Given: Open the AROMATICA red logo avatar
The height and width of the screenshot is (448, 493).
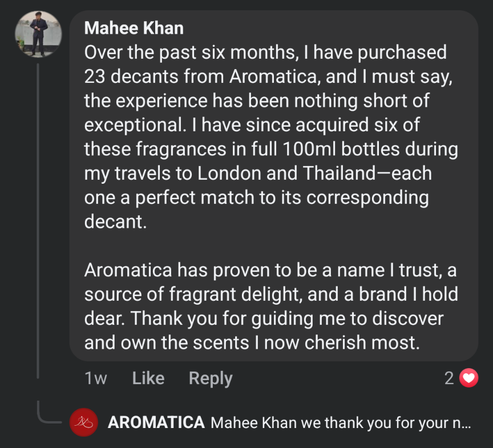Looking at the screenshot, I should tap(84, 422).
